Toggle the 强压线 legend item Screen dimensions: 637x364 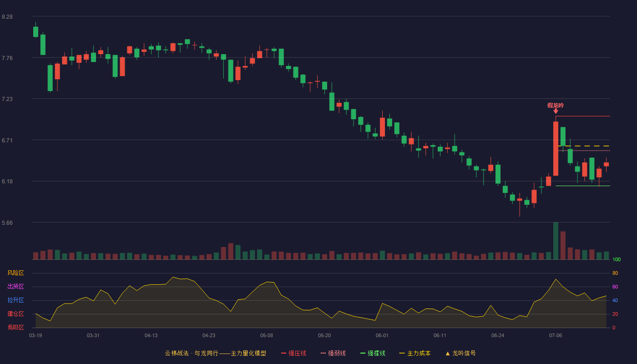coord(293,353)
